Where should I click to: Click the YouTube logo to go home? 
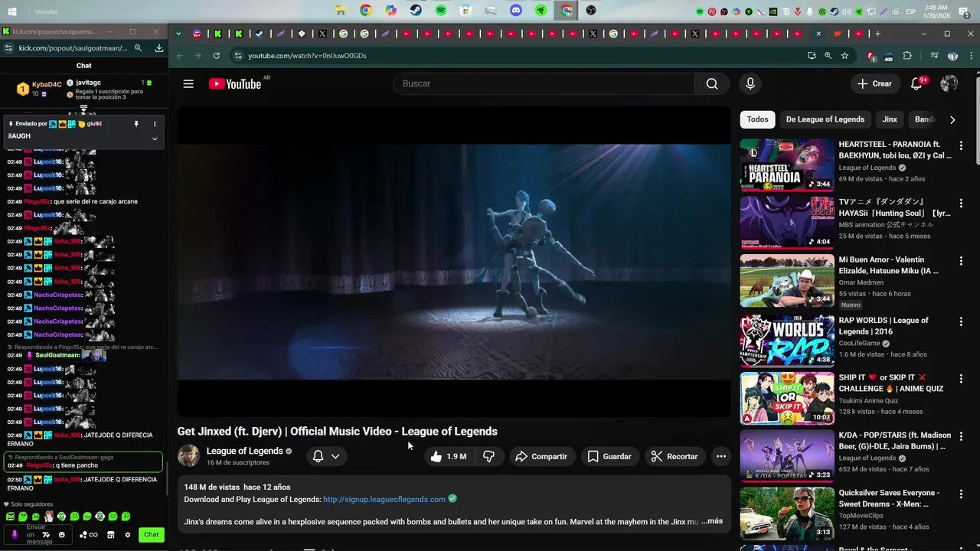point(235,84)
